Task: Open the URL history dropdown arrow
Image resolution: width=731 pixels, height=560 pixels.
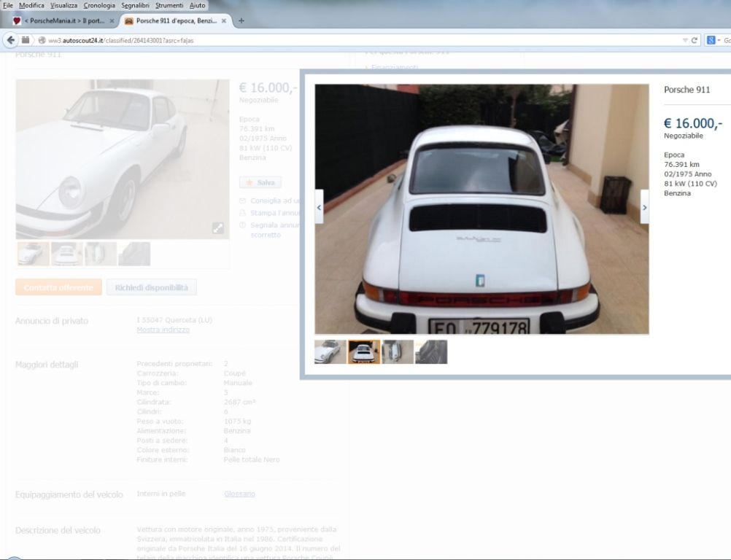Action: [685, 41]
